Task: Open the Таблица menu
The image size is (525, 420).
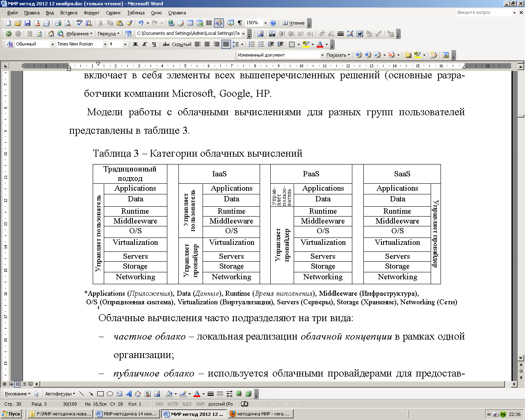Action: [136, 13]
